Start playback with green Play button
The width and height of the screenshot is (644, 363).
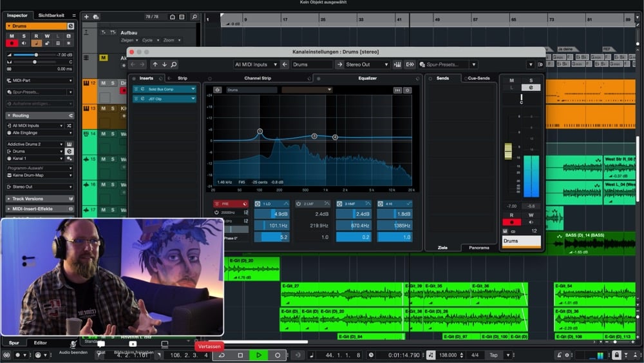tap(259, 355)
